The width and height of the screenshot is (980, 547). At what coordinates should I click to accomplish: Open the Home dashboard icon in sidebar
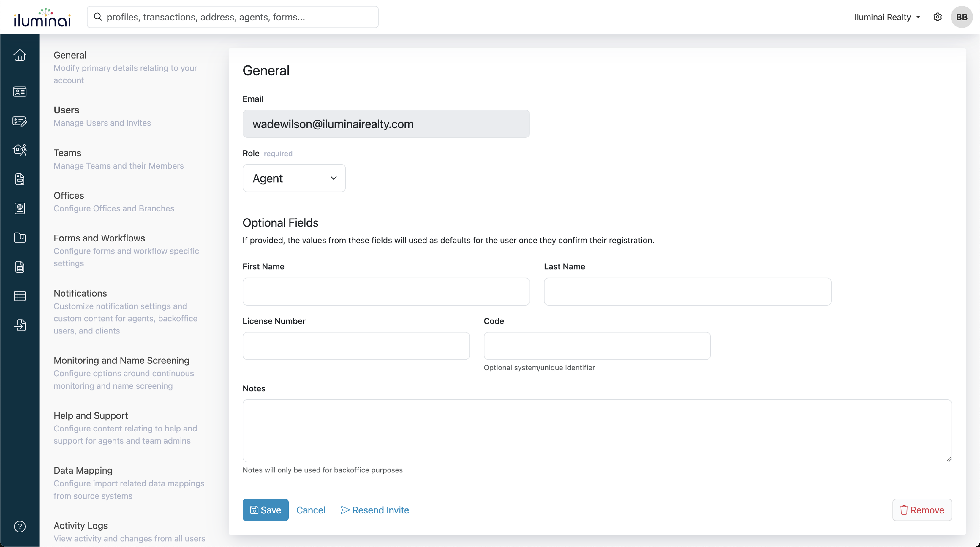click(x=20, y=55)
